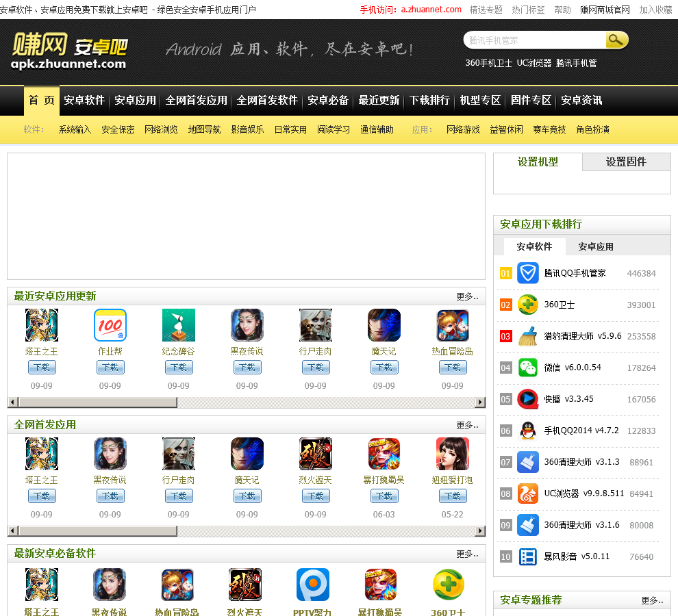Open 猎豹清理大师 v5.9.6 ranking entry
The width and height of the screenshot is (678, 616).
(x=582, y=336)
